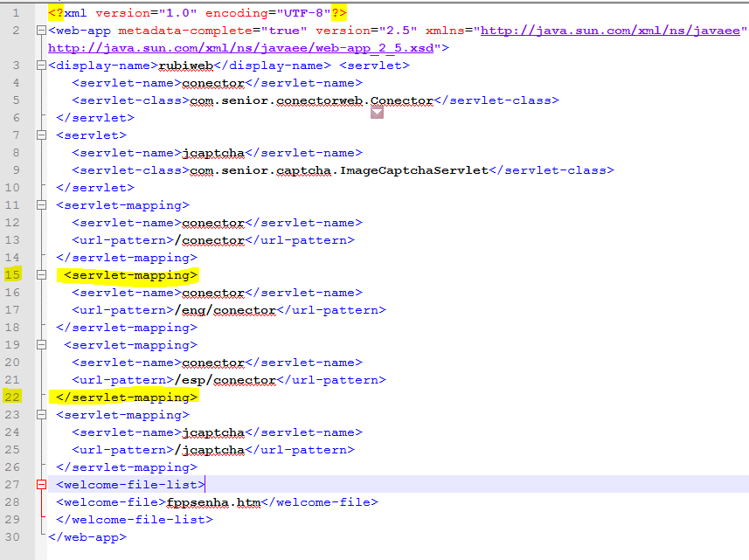Click the encoding value "UTF-8"
Viewport: 749px width, 560px height.
[x=304, y=13]
